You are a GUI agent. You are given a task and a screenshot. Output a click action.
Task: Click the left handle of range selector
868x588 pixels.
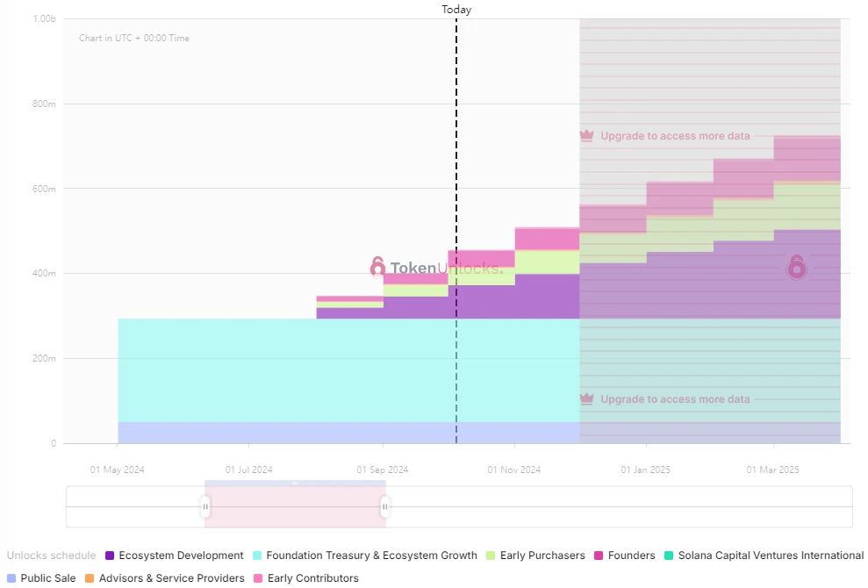[205, 506]
